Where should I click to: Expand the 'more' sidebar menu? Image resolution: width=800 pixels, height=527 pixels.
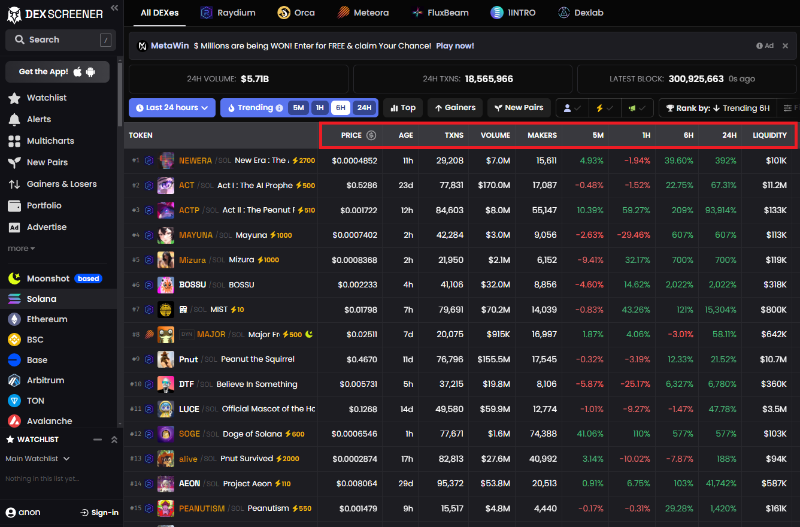pyautogui.click(x=21, y=248)
